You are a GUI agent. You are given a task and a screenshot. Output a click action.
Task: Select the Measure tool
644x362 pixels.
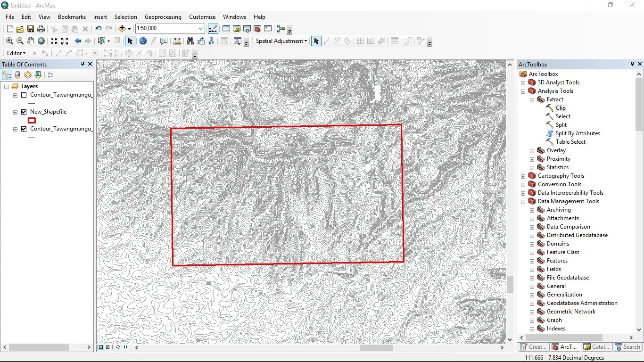[177, 41]
